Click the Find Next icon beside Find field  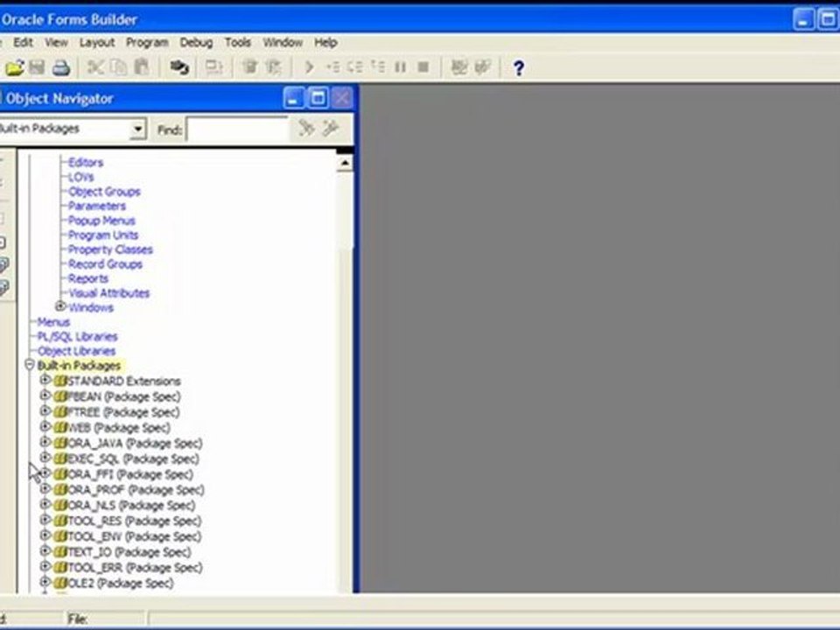click(306, 128)
